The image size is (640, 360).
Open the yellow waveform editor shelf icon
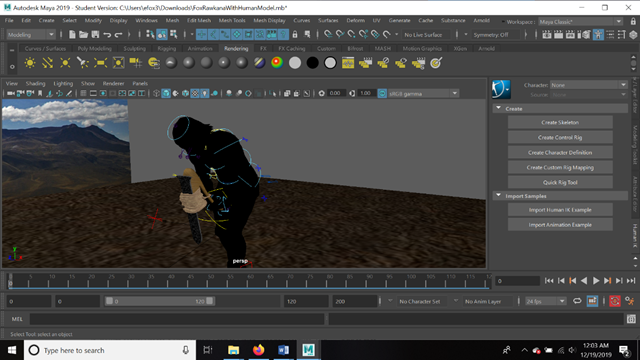point(348,63)
